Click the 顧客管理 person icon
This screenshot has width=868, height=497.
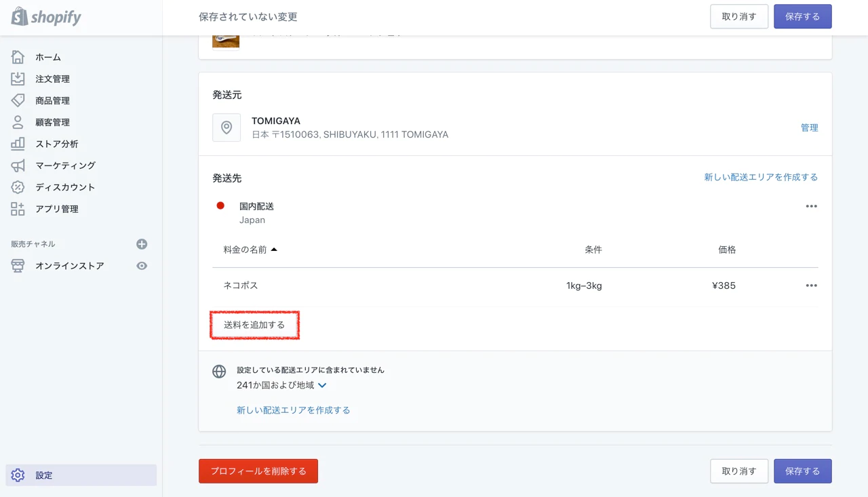18,122
